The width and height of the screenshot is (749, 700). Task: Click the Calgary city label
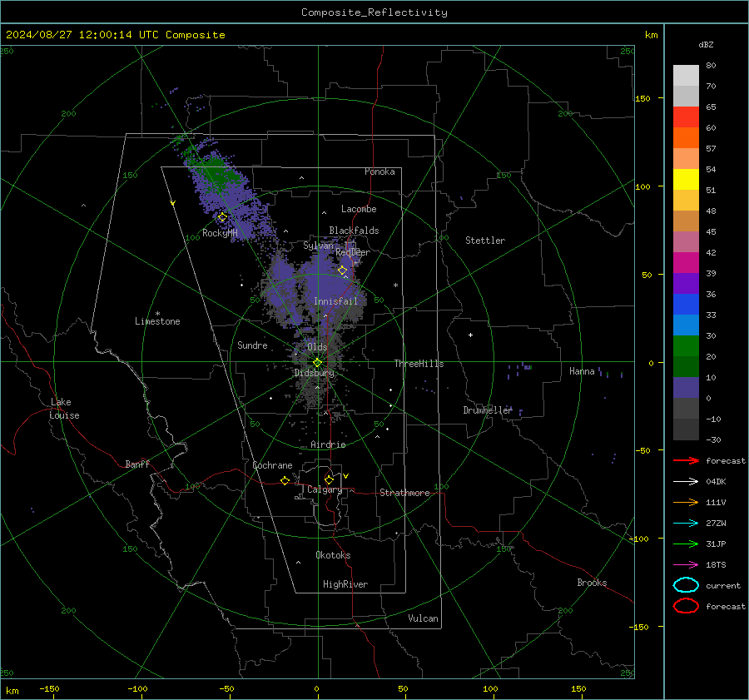[x=325, y=489]
